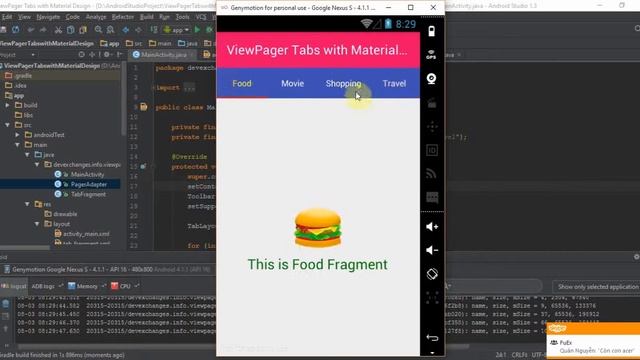
Task: Open the View menu
Action: (x=24, y=17)
